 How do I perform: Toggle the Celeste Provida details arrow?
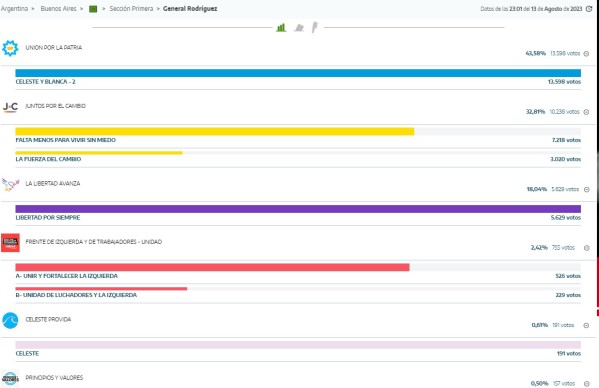pyautogui.click(x=586, y=325)
